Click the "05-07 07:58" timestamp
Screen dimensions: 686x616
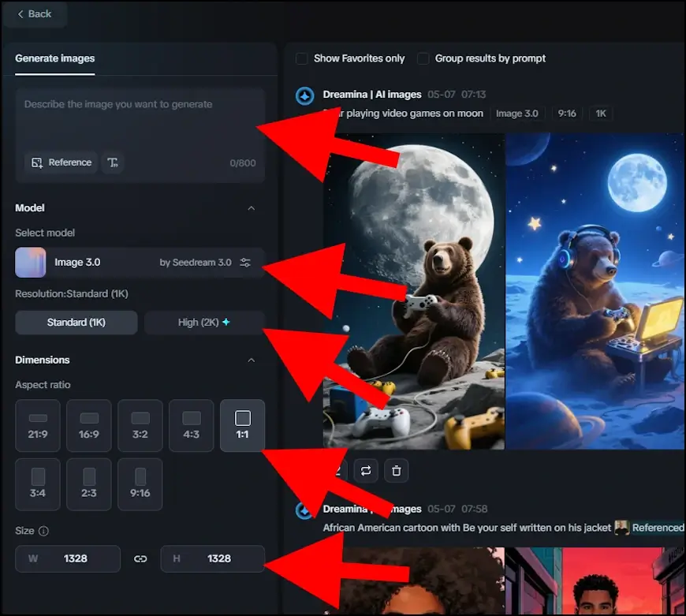click(457, 510)
